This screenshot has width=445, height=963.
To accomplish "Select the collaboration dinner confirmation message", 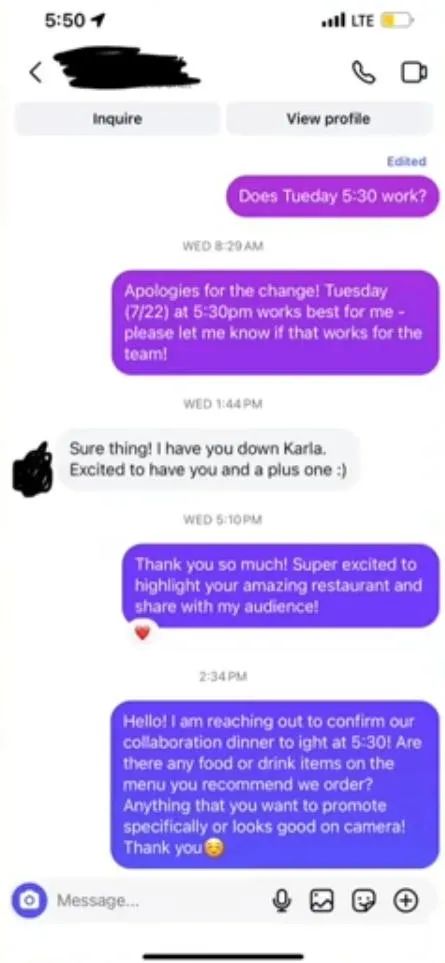I will click(x=274, y=784).
